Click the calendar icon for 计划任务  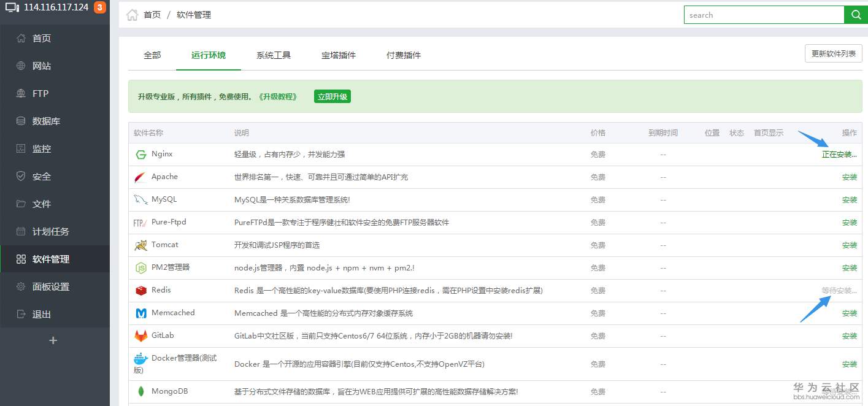[21, 231]
